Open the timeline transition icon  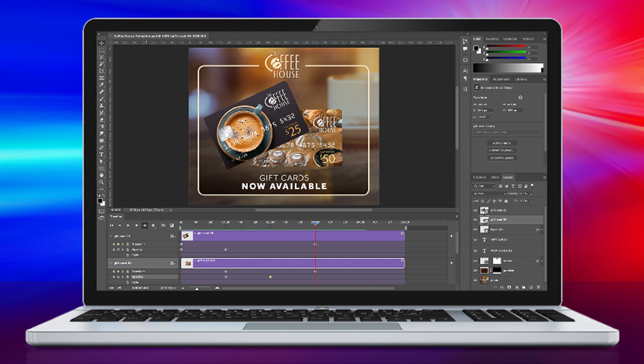point(171,225)
